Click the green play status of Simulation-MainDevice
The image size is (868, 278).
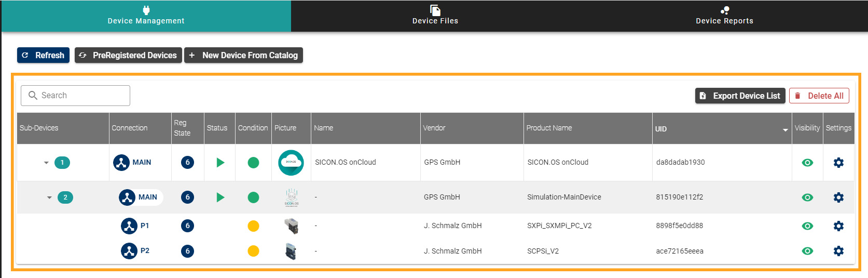click(x=220, y=197)
